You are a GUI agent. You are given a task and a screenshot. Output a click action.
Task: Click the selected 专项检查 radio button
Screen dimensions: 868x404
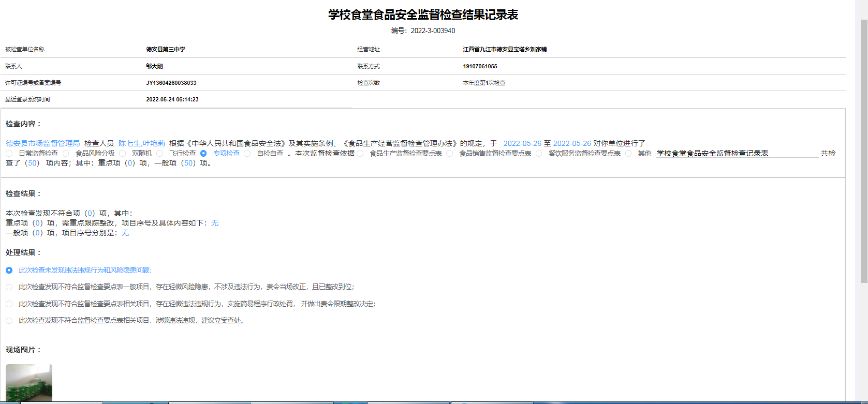[203, 154]
